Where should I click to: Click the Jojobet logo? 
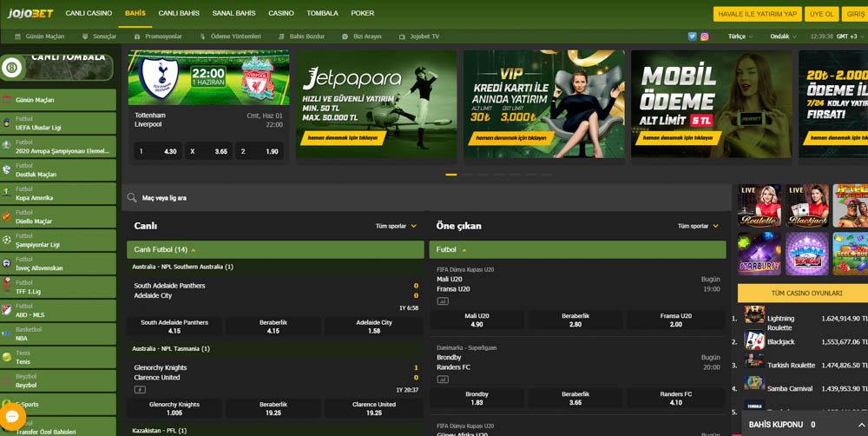click(30, 13)
